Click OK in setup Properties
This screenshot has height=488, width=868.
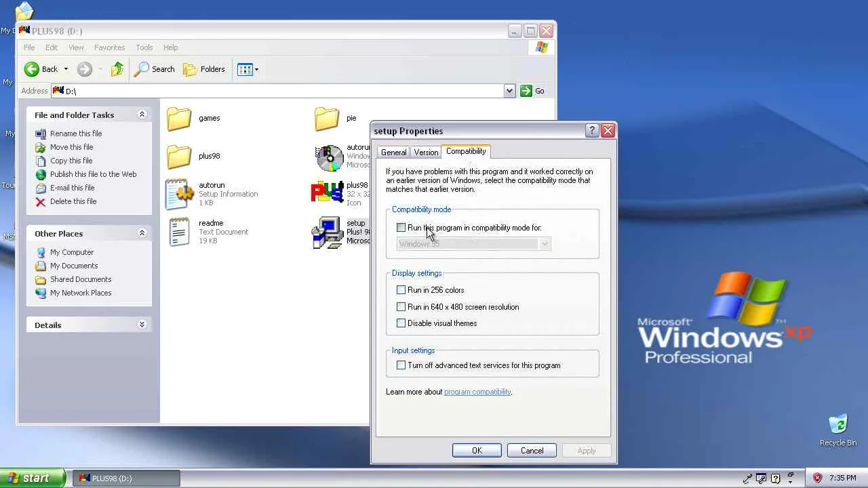click(477, 451)
